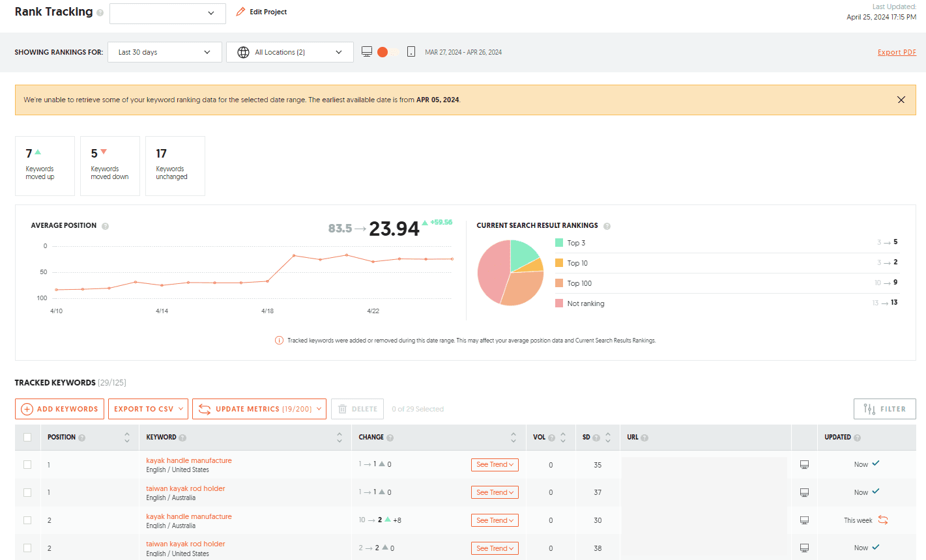The image size is (926, 560).
Task: Check the select-all checkbox in table header
Action: pyautogui.click(x=27, y=437)
